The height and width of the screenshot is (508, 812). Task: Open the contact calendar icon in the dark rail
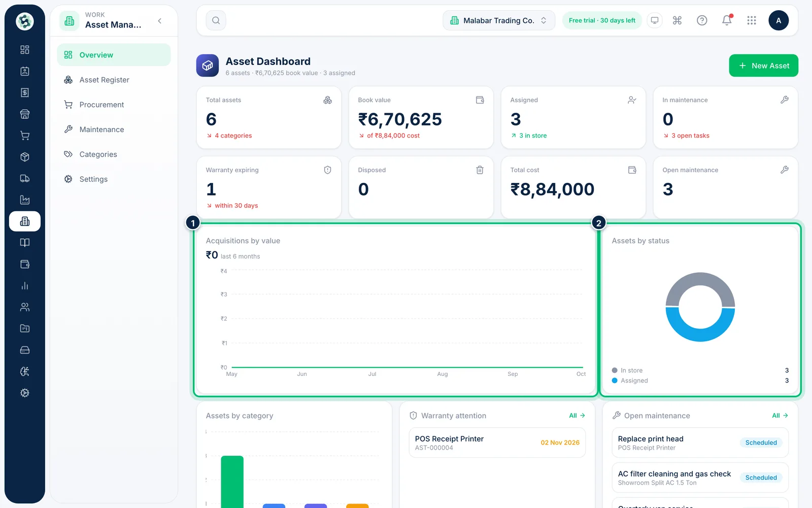(x=24, y=71)
